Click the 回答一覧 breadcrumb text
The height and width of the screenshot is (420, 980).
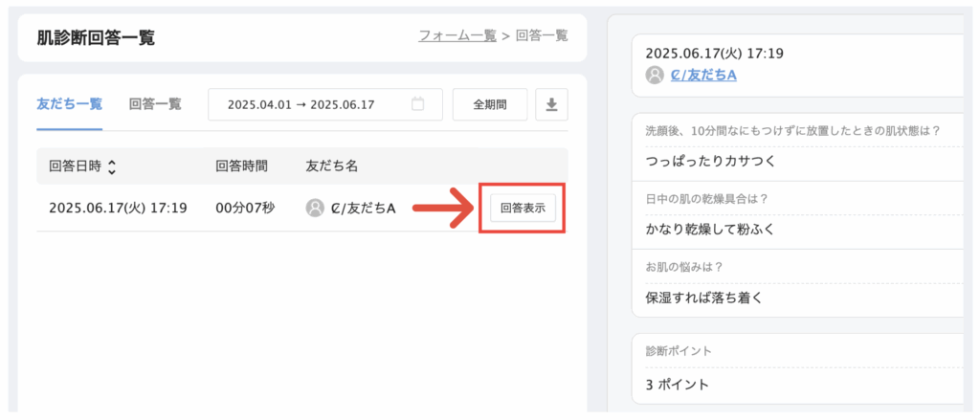542,35
